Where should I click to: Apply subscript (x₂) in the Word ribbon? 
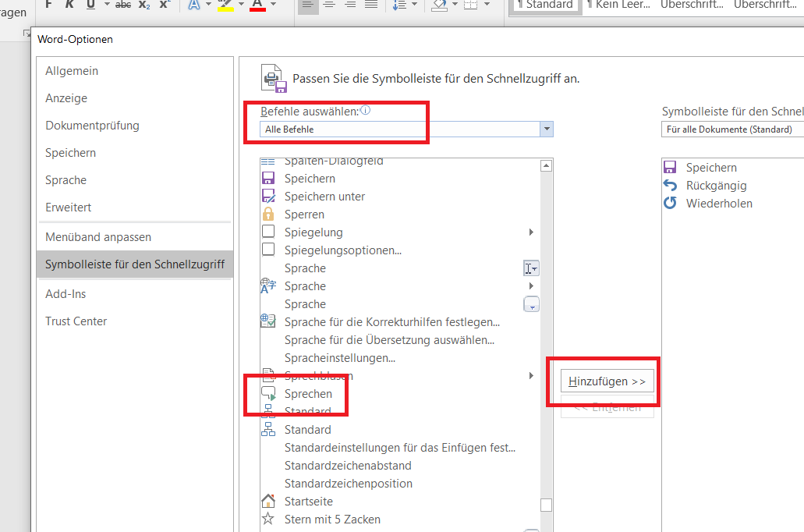coord(144,4)
